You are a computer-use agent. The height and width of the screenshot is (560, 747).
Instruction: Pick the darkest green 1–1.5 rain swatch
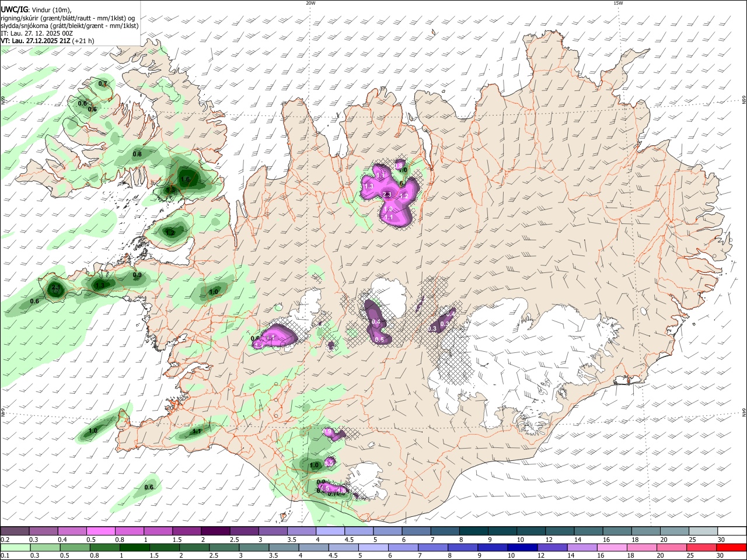[135, 547]
